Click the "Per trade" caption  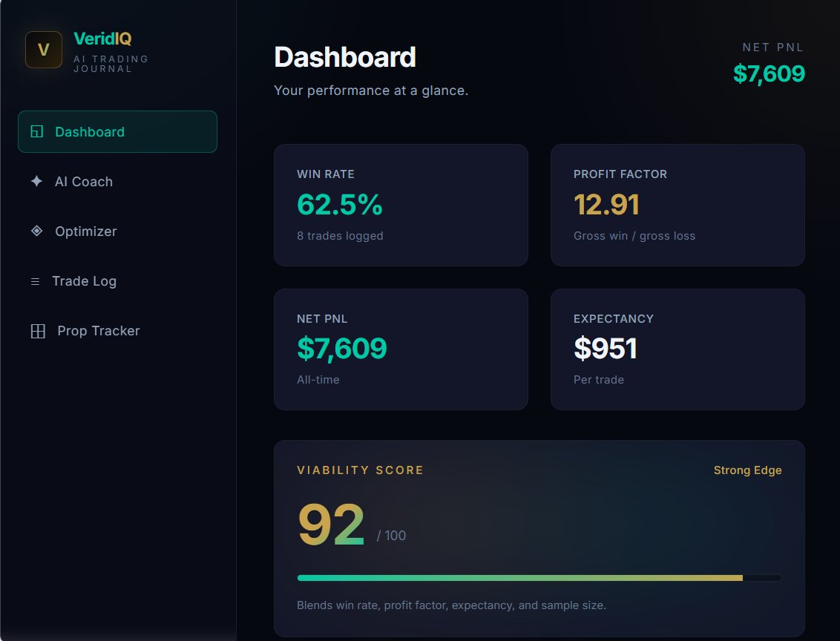(x=599, y=380)
